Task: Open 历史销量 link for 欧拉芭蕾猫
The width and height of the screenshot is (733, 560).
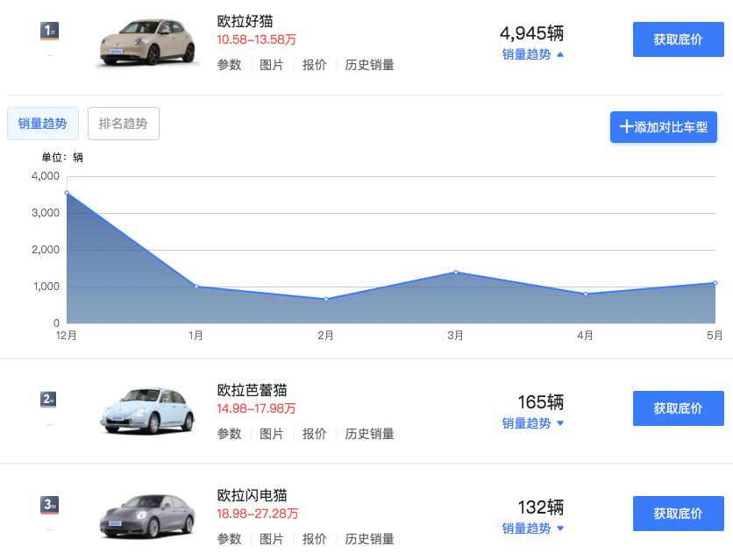Action: click(369, 434)
